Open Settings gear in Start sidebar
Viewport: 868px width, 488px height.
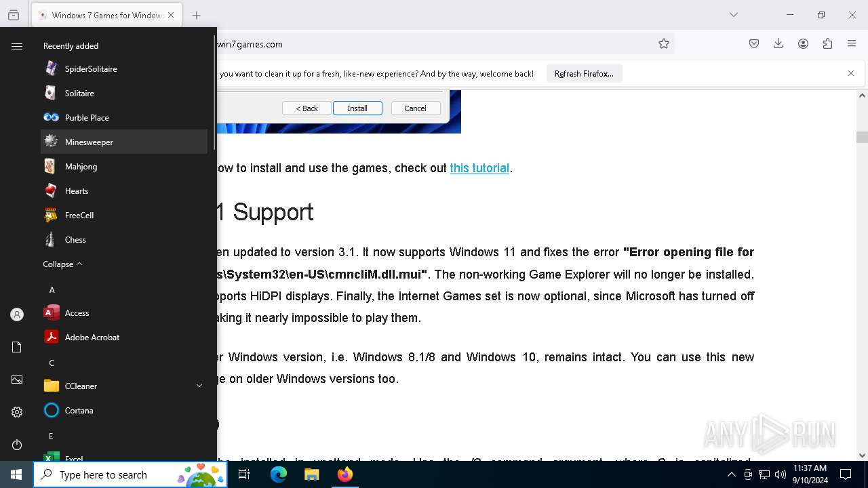click(x=17, y=412)
